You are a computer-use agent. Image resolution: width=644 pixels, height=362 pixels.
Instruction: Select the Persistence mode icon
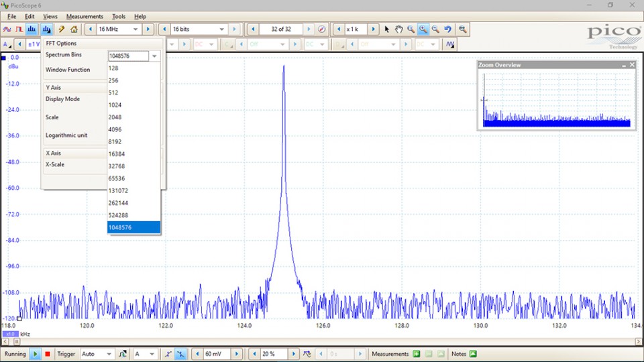click(19, 29)
